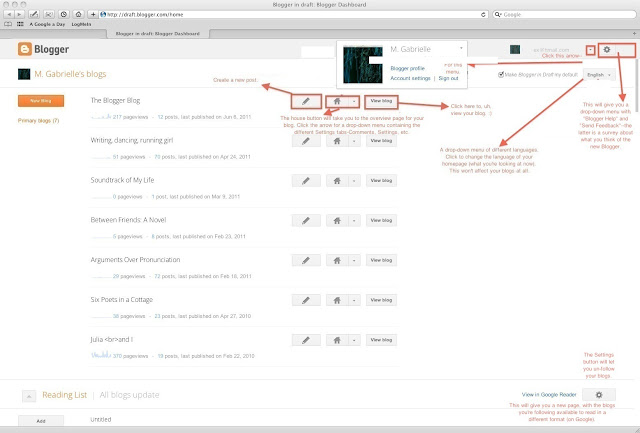
Task: Open dropdown arrow for Soundtrack of My Life
Action: [x=354, y=181]
